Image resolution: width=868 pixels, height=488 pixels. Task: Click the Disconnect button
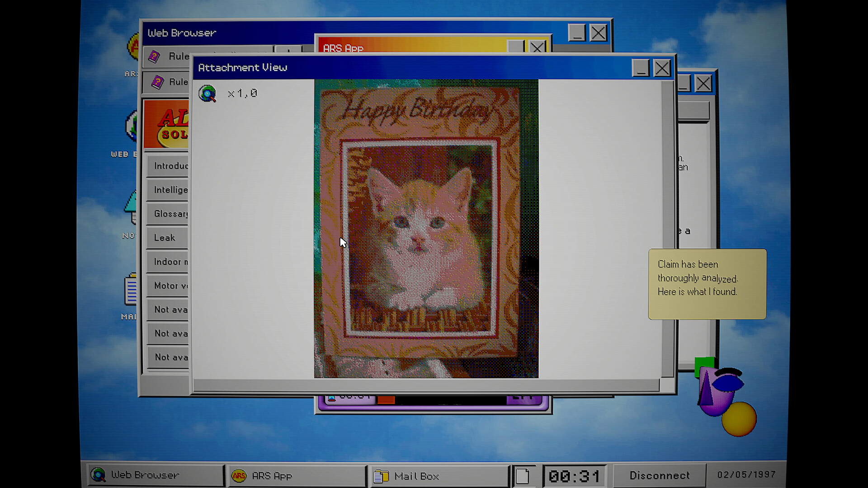tap(660, 475)
